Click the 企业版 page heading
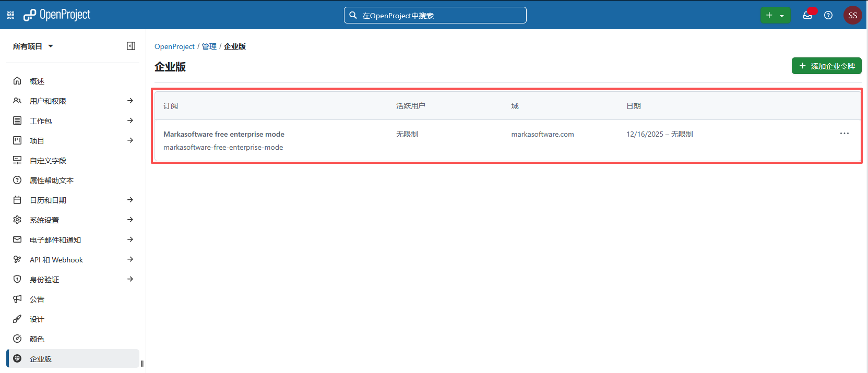Screen dimensions: 868x373 pyautogui.click(x=170, y=67)
